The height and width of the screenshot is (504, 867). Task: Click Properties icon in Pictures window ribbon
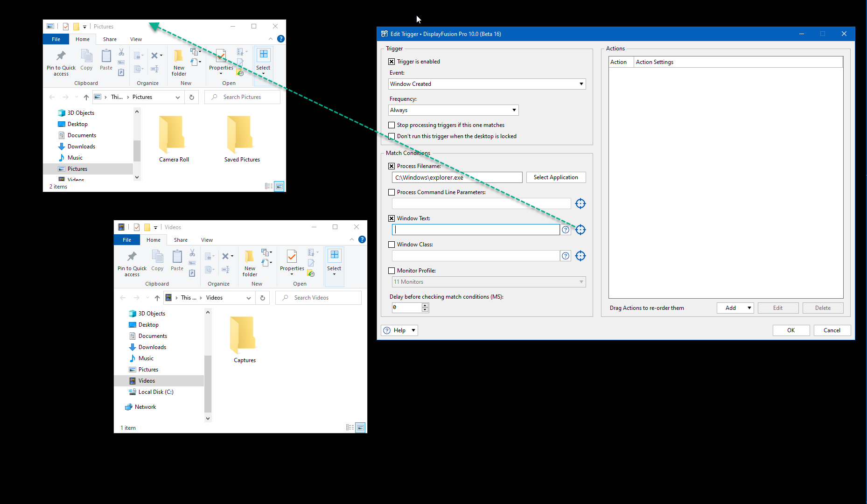point(221,61)
